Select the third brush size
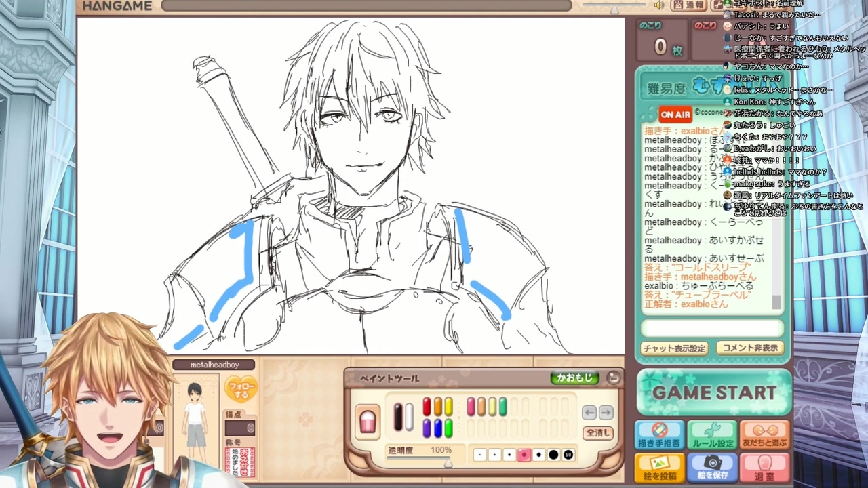The image size is (868, 488). [x=509, y=455]
